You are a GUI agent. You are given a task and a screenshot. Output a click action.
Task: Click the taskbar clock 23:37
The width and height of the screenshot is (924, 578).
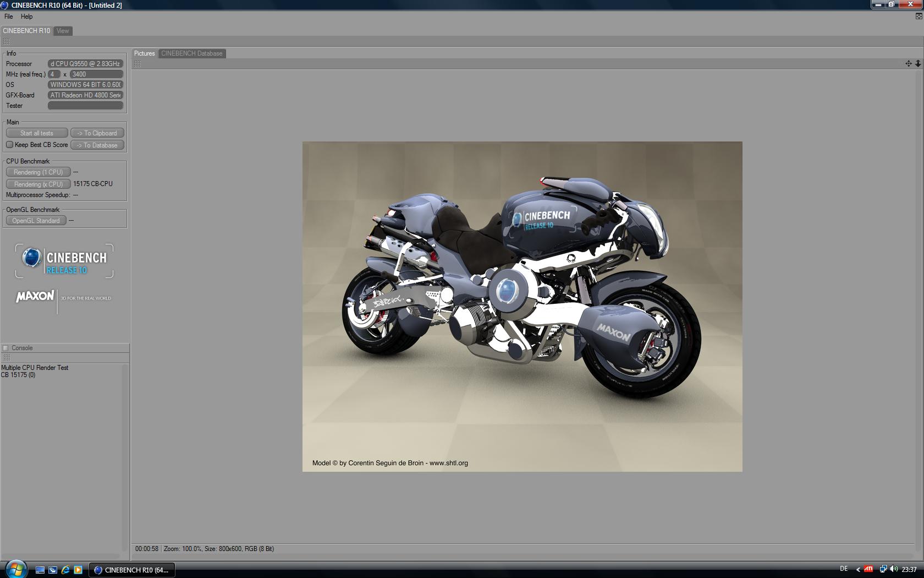coord(909,570)
